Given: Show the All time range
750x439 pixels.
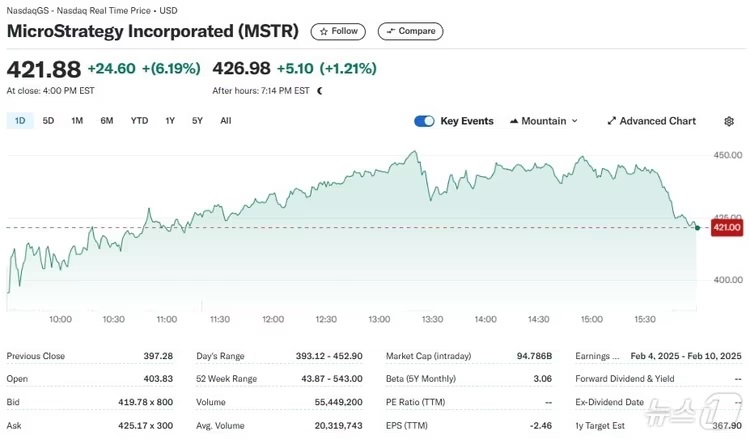Looking at the screenshot, I should (x=225, y=121).
